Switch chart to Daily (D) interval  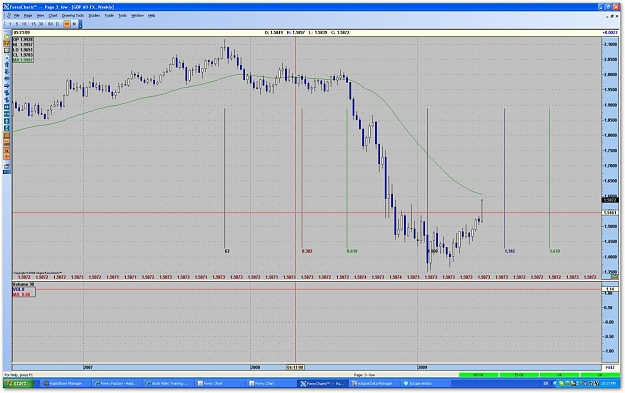58,24
